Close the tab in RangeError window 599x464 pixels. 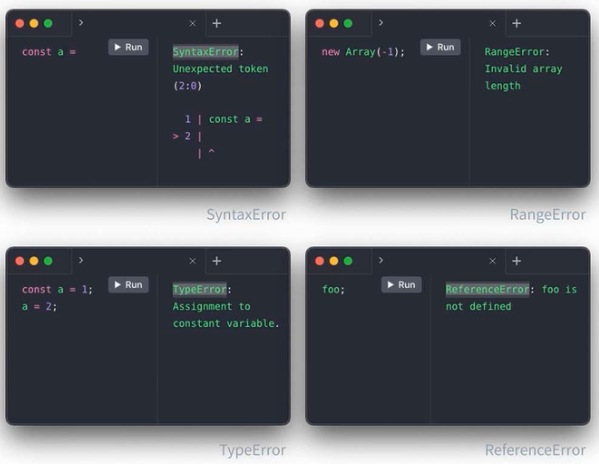point(492,24)
